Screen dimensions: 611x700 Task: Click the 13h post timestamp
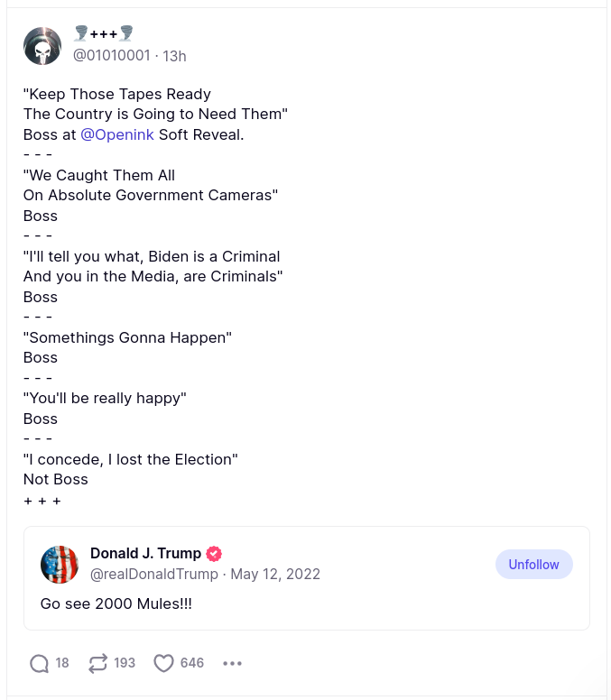coord(174,56)
